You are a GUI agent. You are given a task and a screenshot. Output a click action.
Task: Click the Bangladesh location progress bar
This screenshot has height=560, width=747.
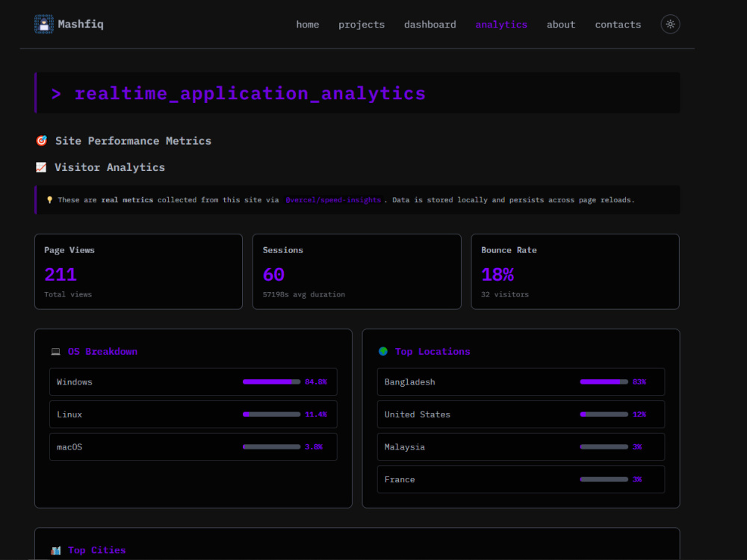(604, 382)
